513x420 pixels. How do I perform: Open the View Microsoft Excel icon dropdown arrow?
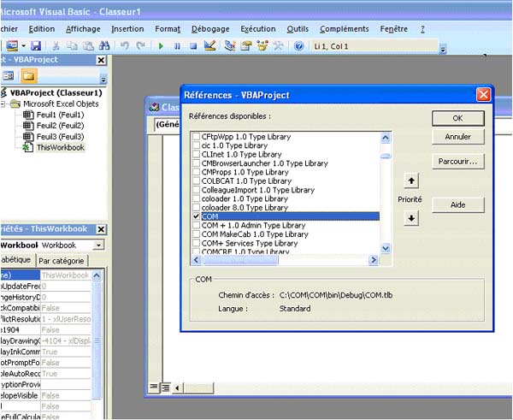24,46
